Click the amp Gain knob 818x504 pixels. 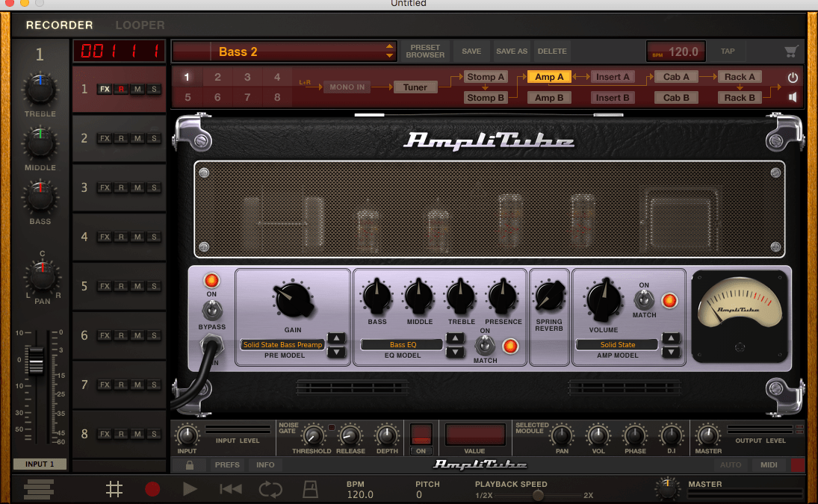click(293, 299)
